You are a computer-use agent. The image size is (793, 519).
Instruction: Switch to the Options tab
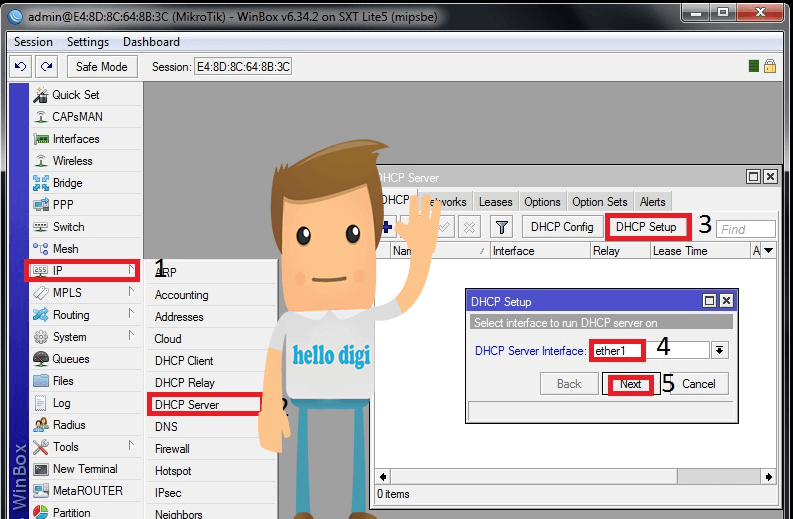tap(542, 202)
